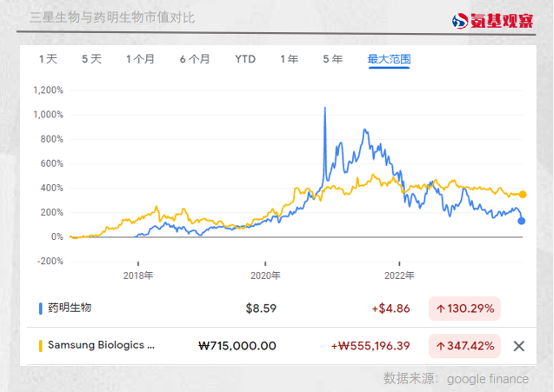Click the blue 药明生物 color marker

pyautogui.click(x=41, y=308)
